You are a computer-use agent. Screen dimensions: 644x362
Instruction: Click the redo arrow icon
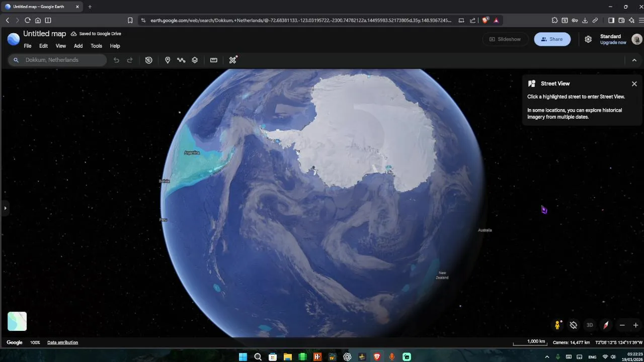(x=130, y=60)
